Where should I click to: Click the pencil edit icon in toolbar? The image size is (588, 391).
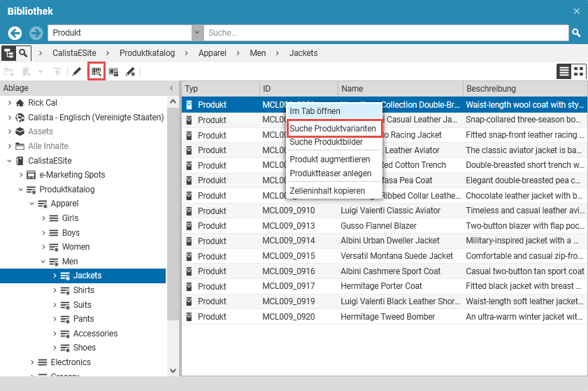(77, 71)
